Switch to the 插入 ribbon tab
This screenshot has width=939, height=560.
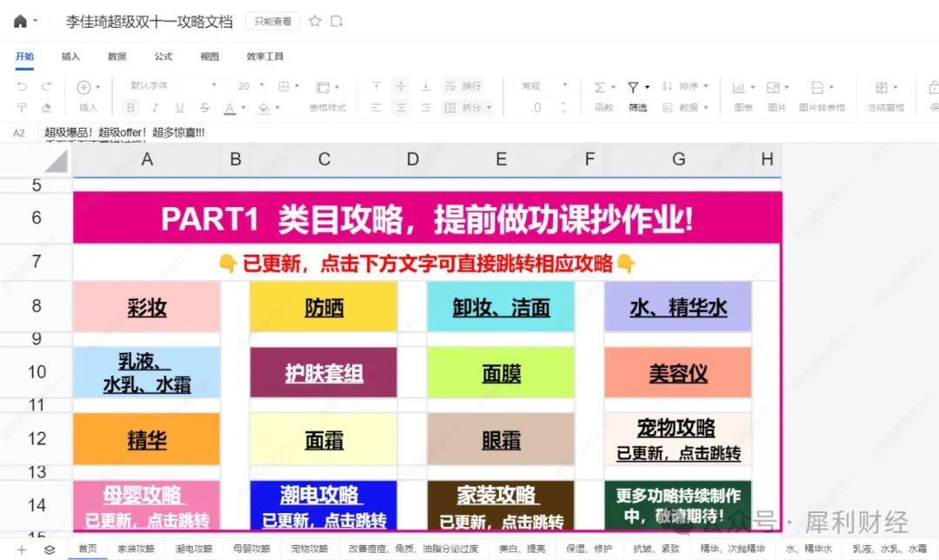click(x=70, y=57)
